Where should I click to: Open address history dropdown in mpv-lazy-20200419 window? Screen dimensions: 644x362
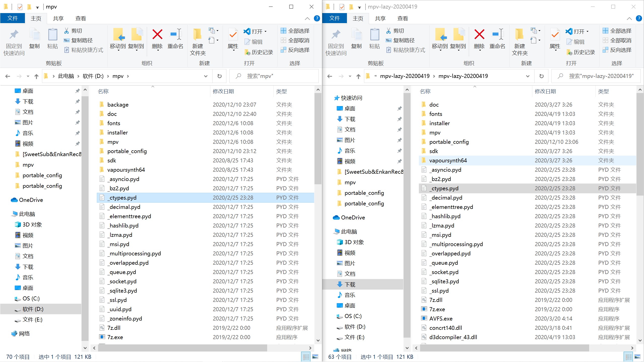click(528, 76)
